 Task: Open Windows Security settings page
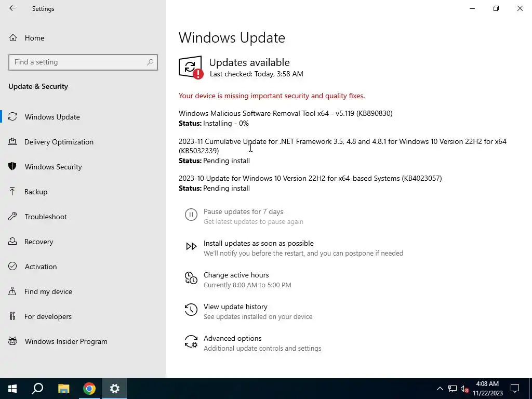click(83, 167)
